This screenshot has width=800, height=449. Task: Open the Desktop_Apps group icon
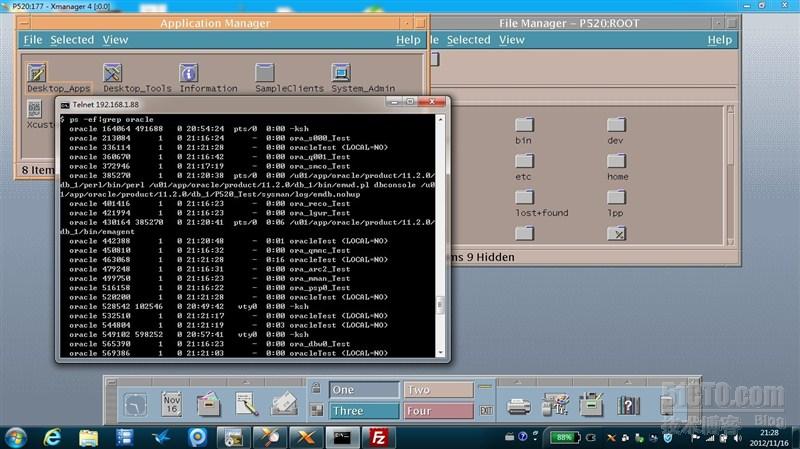click(x=37, y=73)
